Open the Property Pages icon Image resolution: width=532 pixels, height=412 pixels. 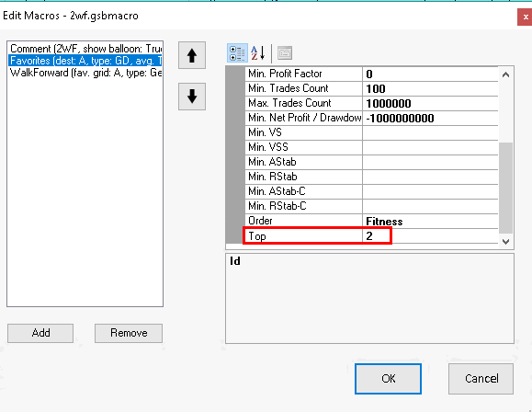click(x=285, y=53)
